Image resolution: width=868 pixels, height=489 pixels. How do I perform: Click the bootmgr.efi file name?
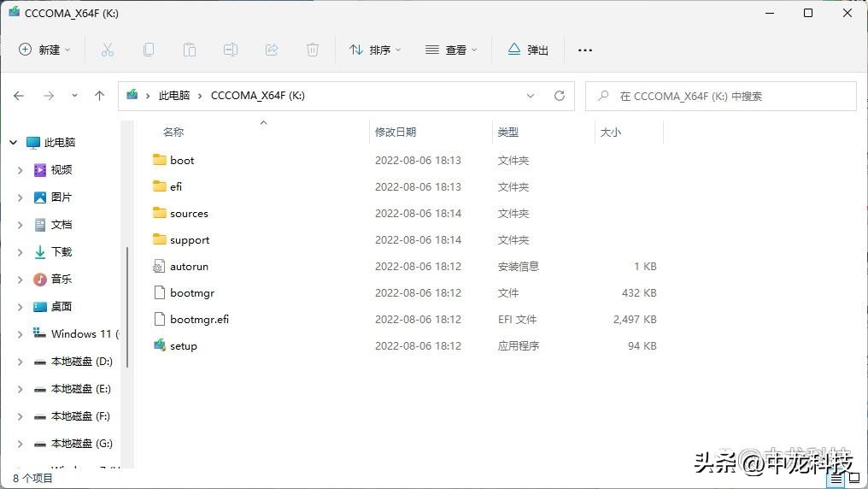point(199,320)
